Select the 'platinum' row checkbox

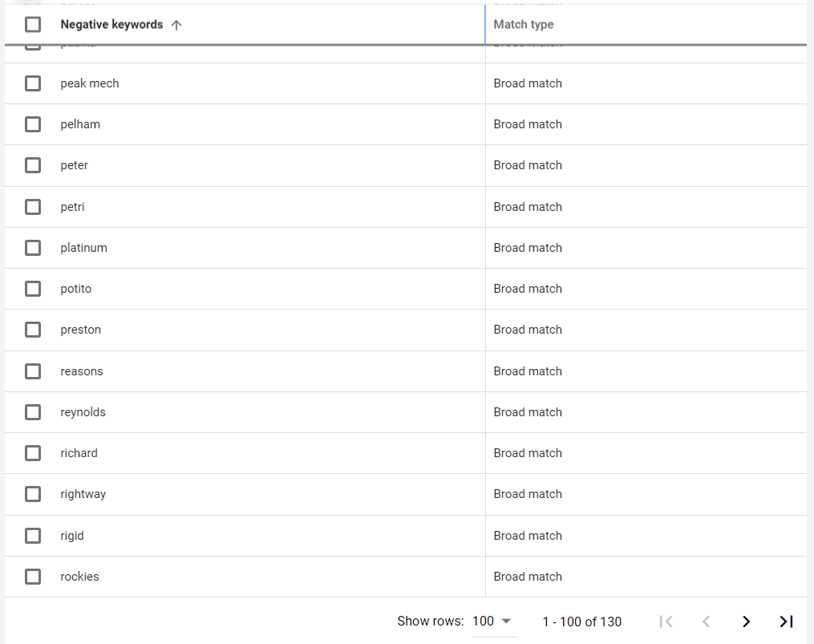pyautogui.click(x=33, y=248)
